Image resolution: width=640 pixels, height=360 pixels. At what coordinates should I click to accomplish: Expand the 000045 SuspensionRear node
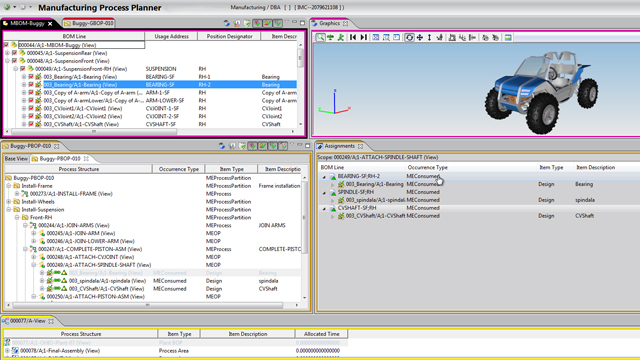coord(7,53)
